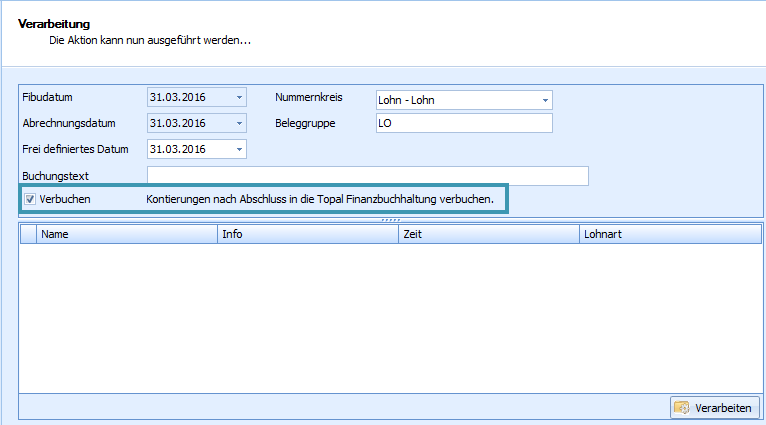The height and width of the screenshot is (425, 766).
Task: Click inside the Frei definiertes Datum date text
Action: pyautogui.click(x=178, y=149)
